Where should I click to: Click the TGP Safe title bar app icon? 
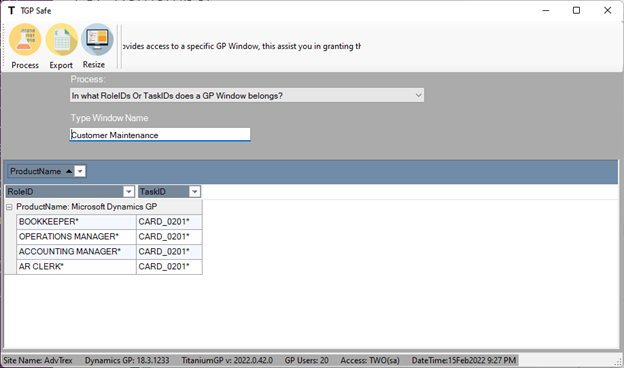click(x=12, y=11)
